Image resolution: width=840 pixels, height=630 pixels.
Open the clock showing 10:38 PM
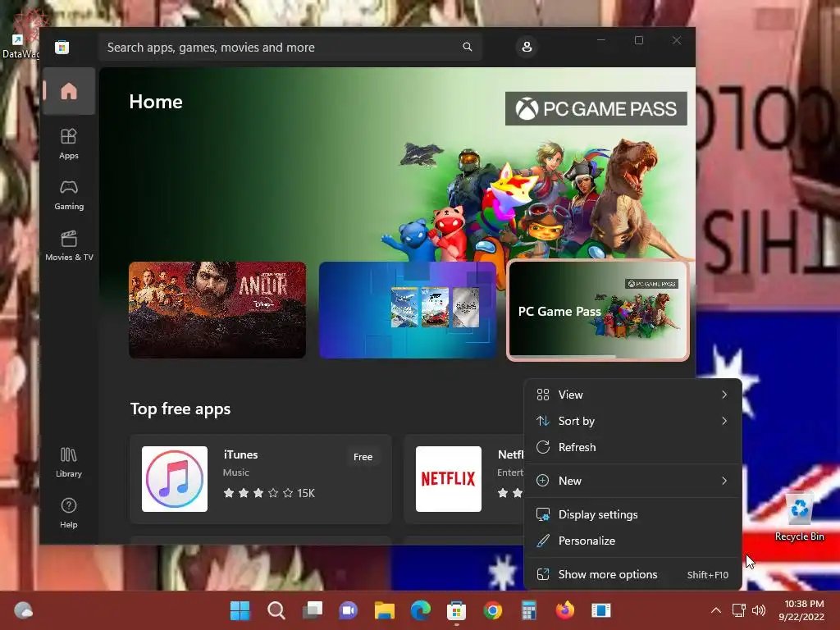coord(801,610)
